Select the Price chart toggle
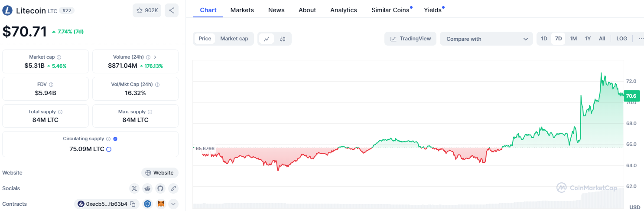Screen dimensions: 644x211 tap(205, 39)
